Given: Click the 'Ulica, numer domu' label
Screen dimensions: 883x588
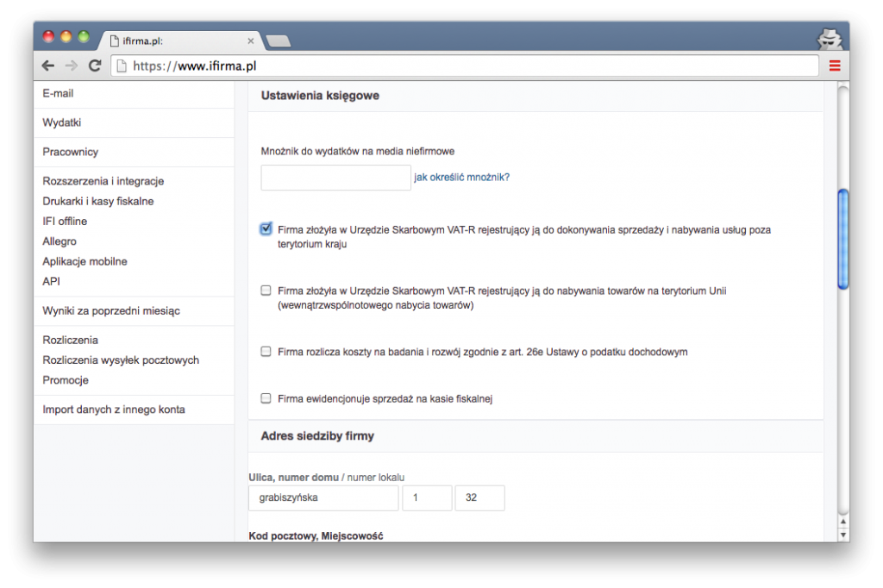Looking at the screenshot, I should coord(293,478).
